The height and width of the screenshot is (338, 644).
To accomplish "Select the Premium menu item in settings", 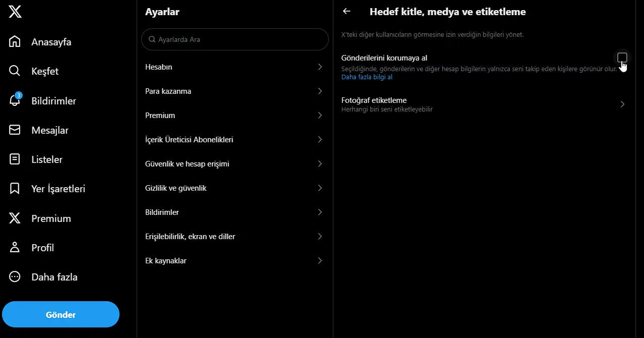I will tap(235, 115).
